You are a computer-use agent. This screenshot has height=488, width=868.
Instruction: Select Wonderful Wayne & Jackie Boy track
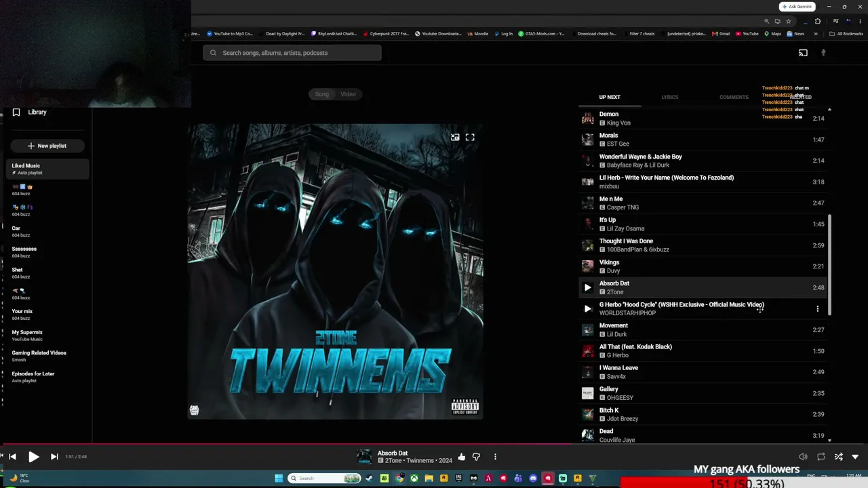(703, 161)
